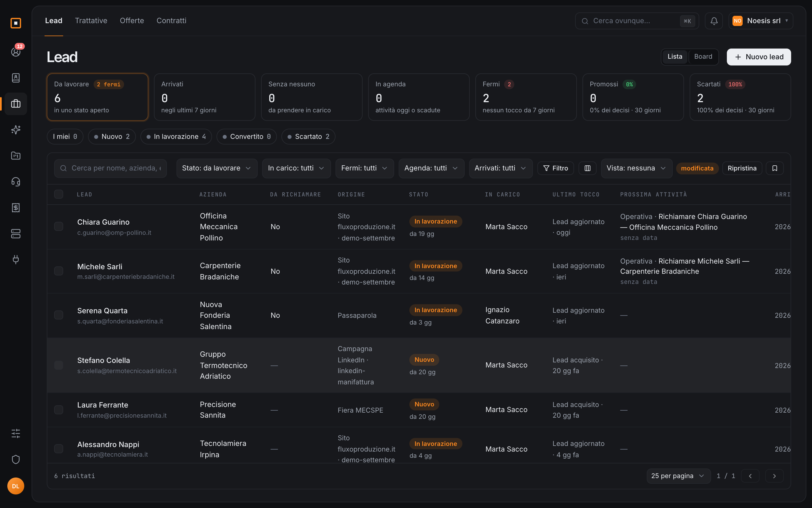
Task: Click the Ripristina button
Action: (742, 168)
